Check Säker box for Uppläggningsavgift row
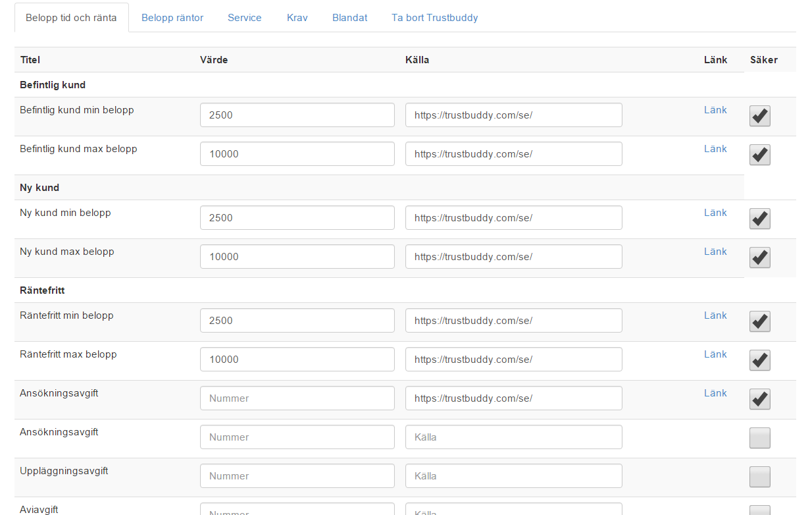 click(759, 477)
